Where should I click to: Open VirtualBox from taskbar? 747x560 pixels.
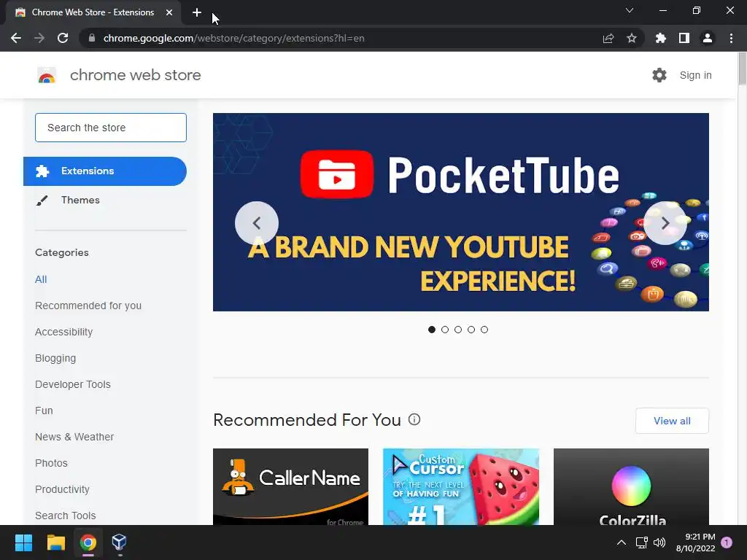point(119,542)
